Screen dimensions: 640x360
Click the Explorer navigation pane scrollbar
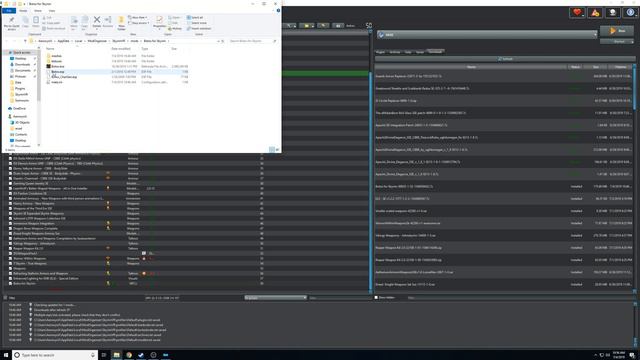point(39,76)
